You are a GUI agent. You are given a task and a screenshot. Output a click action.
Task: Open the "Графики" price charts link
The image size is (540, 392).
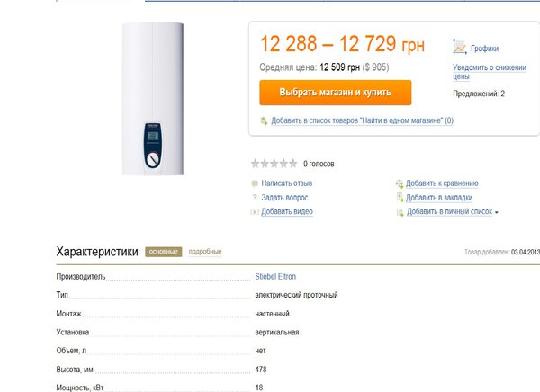click(x=484, y=49)
